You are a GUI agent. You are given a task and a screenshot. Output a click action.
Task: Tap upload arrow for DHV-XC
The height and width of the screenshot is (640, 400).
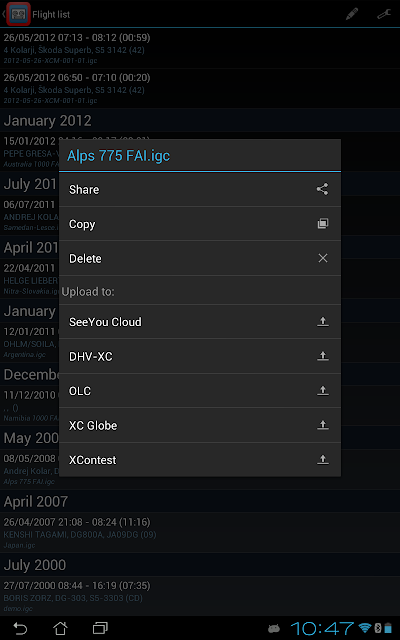pos(322,356)
